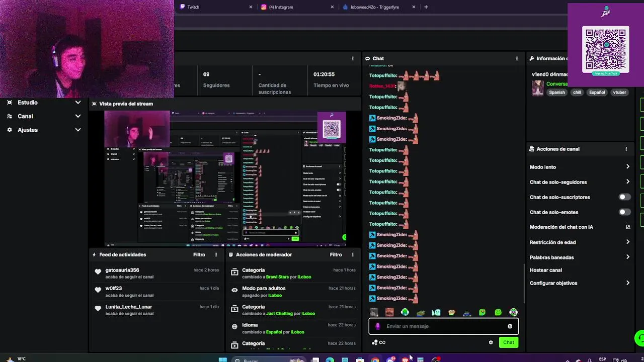Click the chill stream tag

click(x=577, y=93)
